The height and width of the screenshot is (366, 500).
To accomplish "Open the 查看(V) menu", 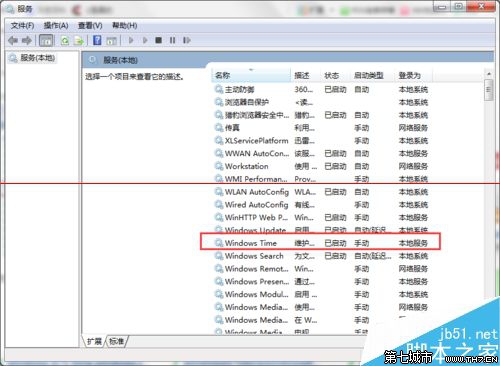I will click(90, 25).
